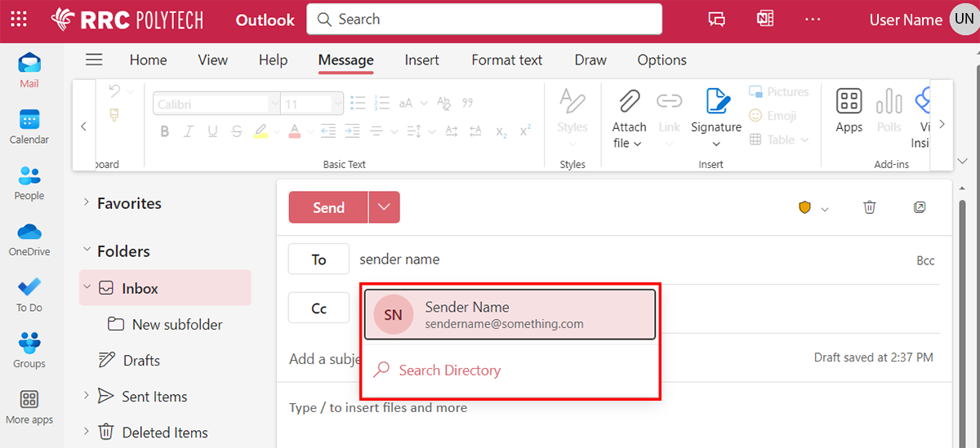Switch to the Format text tab
This screenshot has width=980, height=448.
[x=506, y=60]
